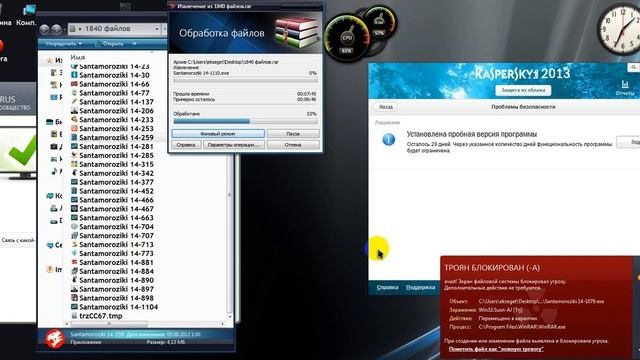Click the file preview icon in Explorer details pane

(x=54, y=340)
